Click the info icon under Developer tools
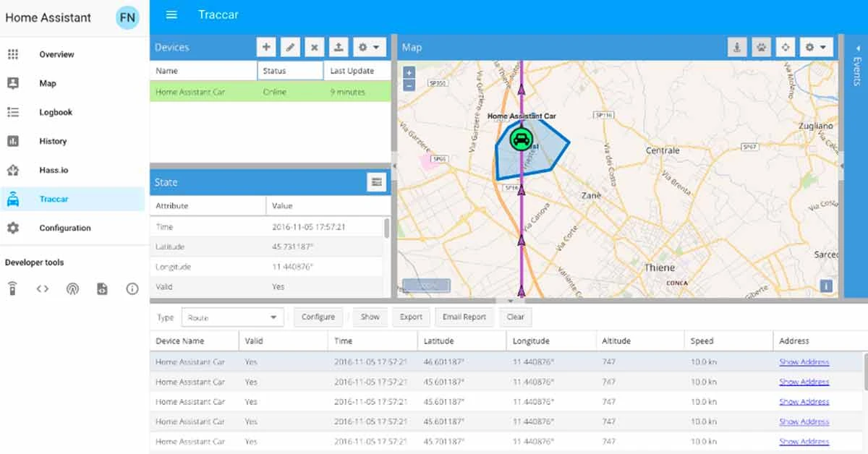 coord(132,288)
